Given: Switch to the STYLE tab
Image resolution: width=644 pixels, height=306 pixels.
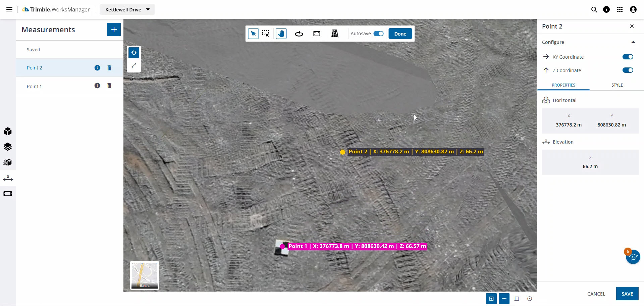Looking at the screenshot, I should (617, 85).
